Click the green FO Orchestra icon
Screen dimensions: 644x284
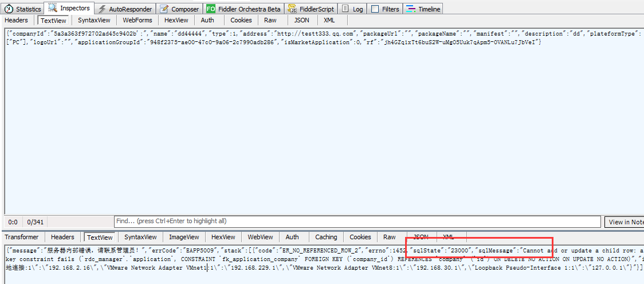coord(211,9)
